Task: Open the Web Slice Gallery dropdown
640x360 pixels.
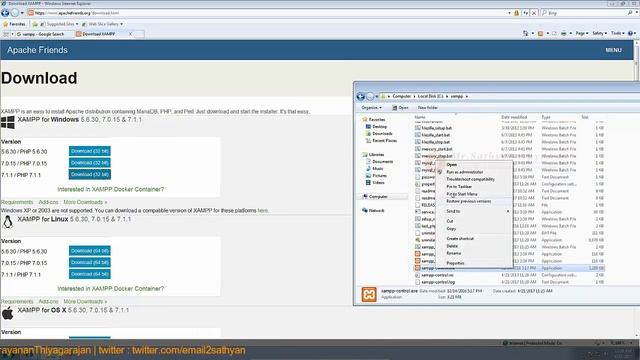Action: tap(102, 24)
